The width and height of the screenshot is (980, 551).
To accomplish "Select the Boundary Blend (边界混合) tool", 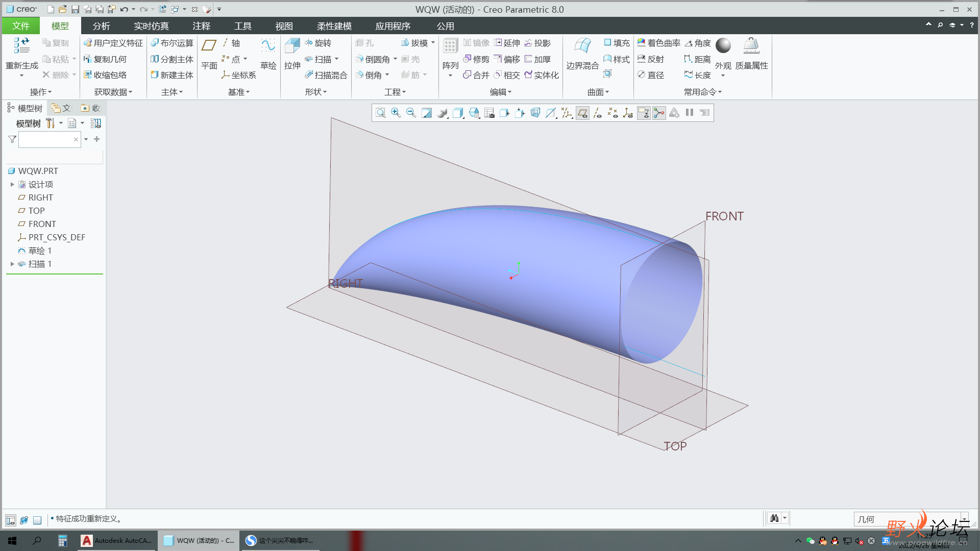I will 582,53.
